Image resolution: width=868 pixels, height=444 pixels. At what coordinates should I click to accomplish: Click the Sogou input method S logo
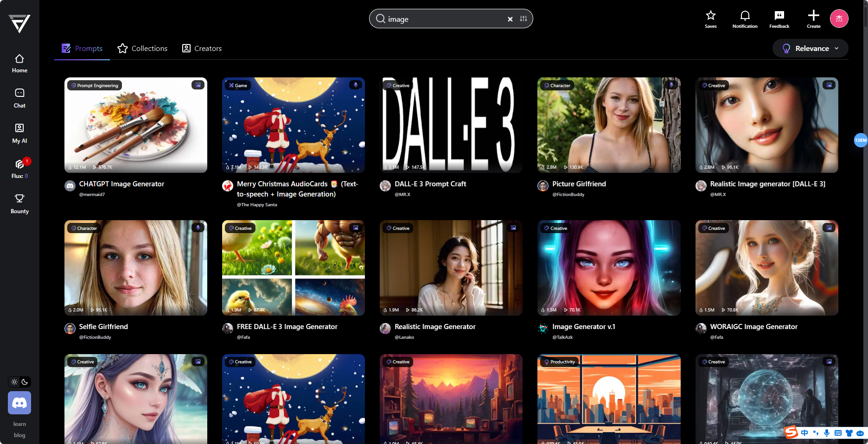click(x=791, y=432)
